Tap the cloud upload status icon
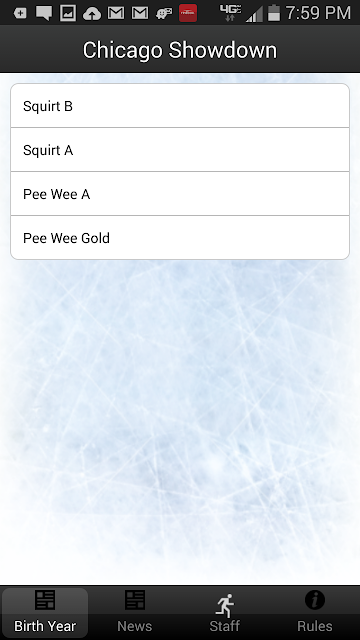The image size is (360, 640). [92, 14]
